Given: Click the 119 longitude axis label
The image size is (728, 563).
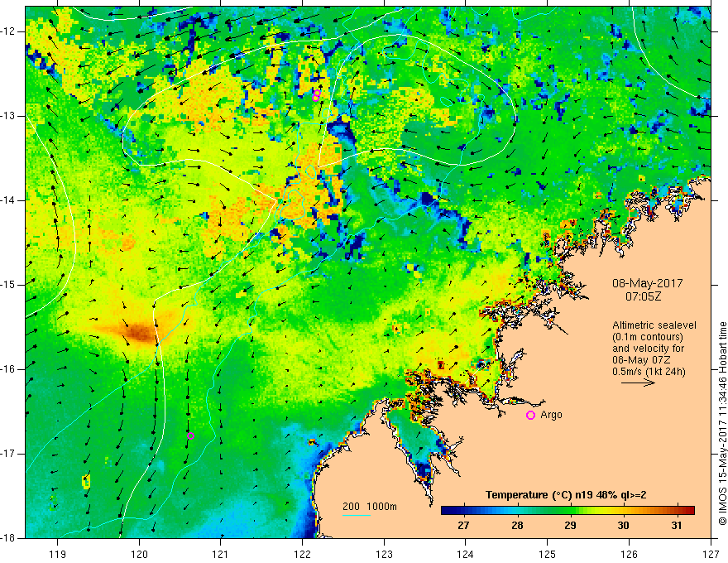Looking at the screenshot, I should (x=57, y=554).
